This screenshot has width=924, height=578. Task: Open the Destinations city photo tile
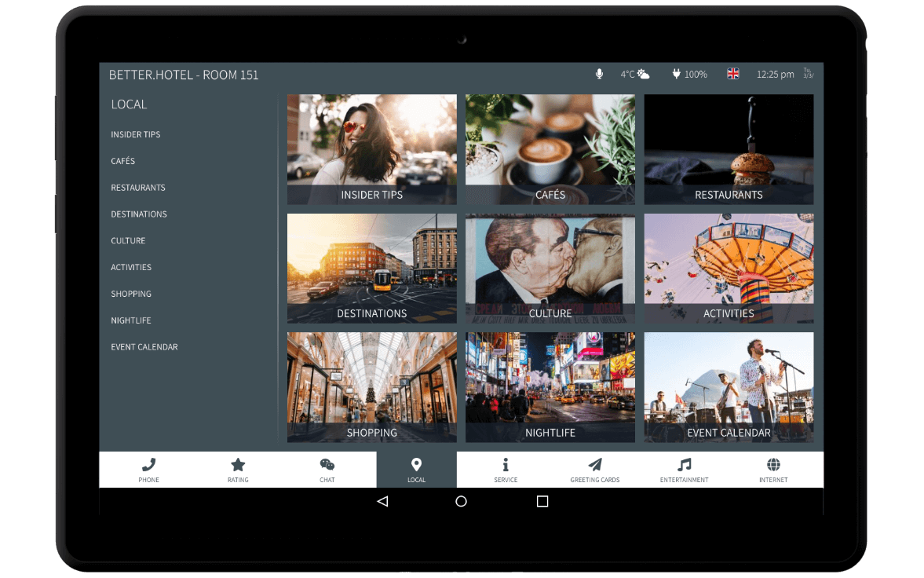372,269
